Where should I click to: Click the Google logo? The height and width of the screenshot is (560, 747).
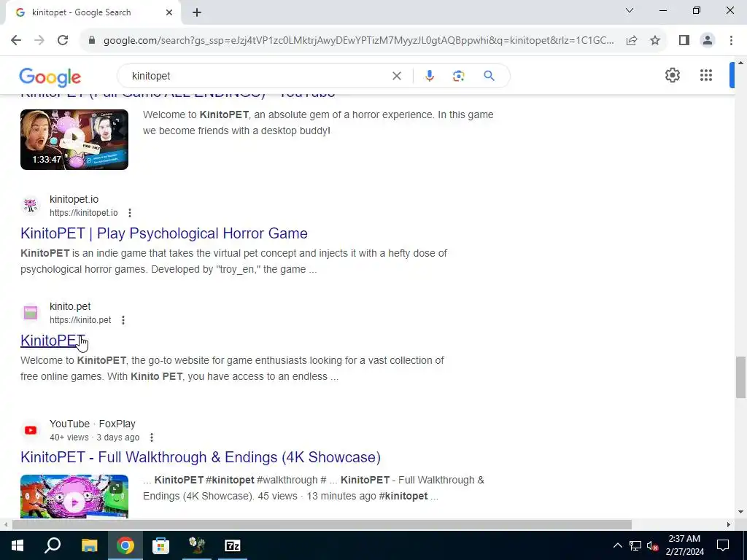(x=50, y=77)
